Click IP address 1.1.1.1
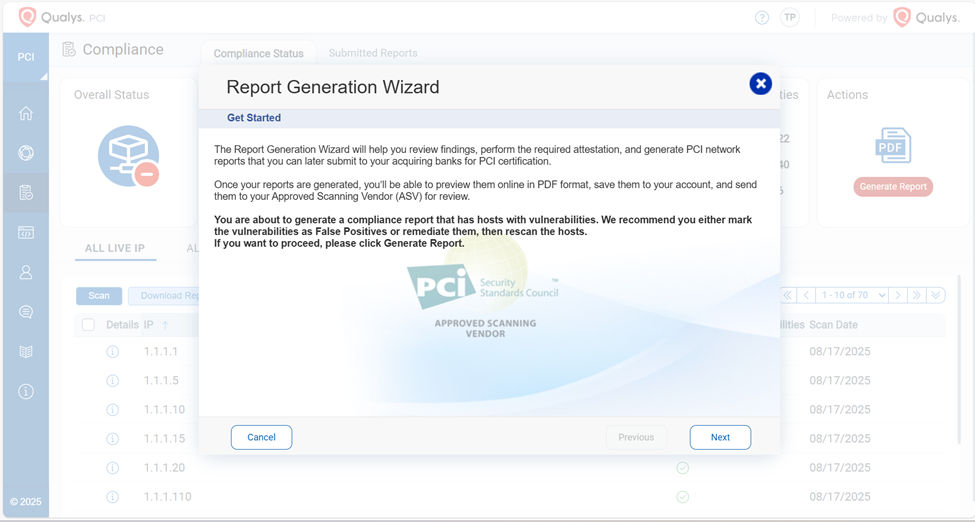975x522 pixels. point(161,352)
